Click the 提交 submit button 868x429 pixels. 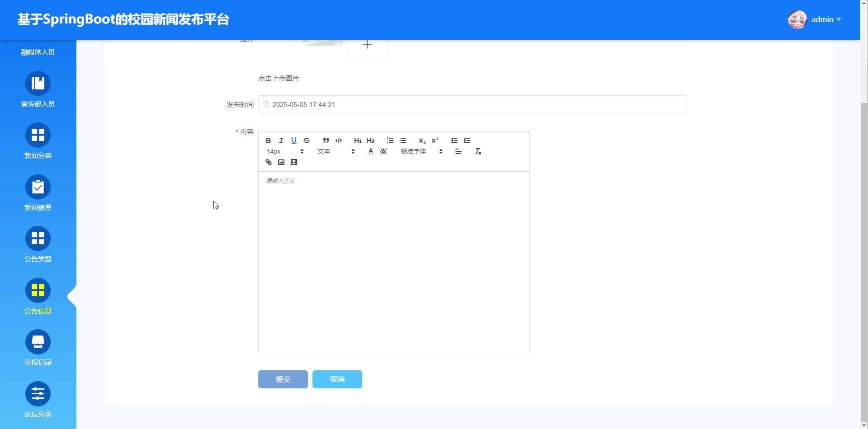283,379
